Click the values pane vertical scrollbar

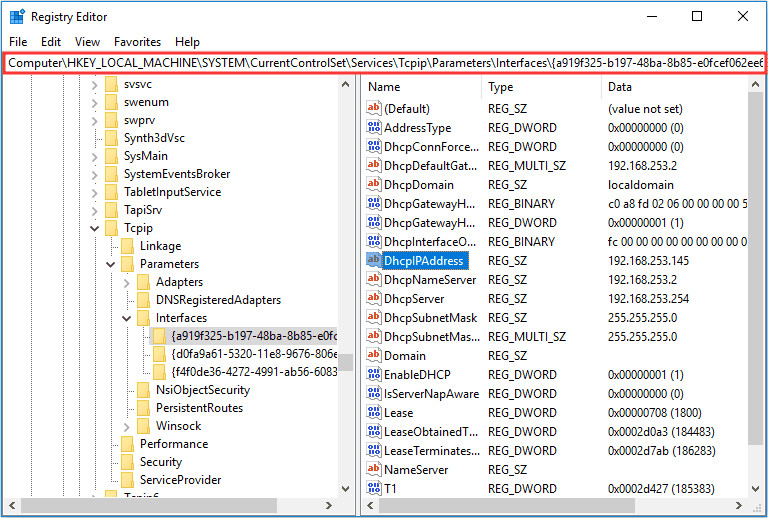click(757, 300)
